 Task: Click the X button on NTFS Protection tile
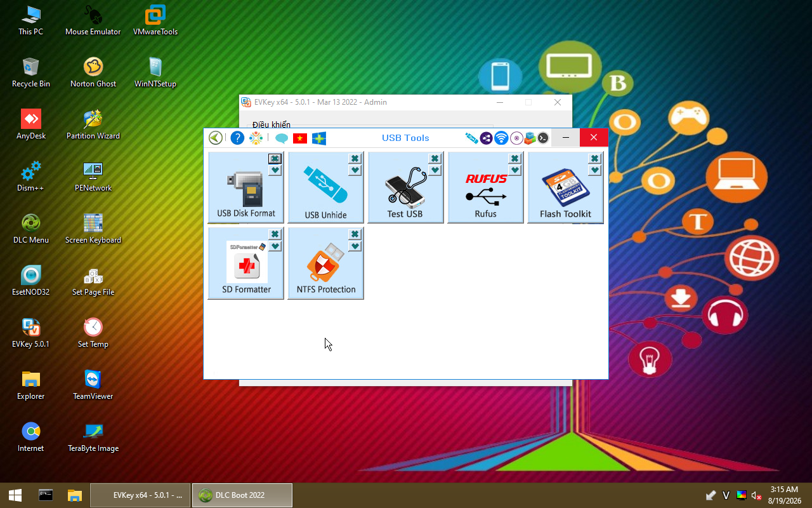click(x=355, y=234)
